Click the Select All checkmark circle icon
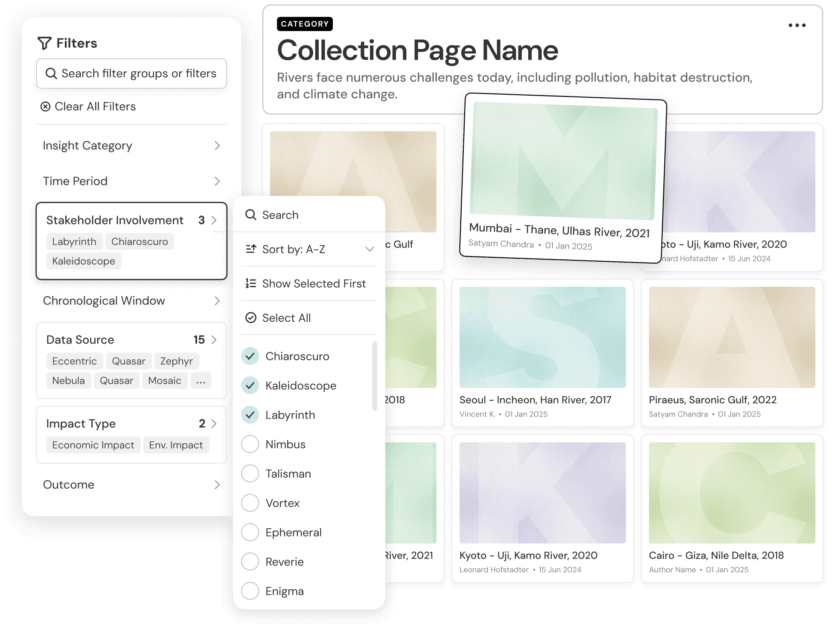The height and width of the screenshot is (644, 832). pyautogui.click(x=251, y=318)
